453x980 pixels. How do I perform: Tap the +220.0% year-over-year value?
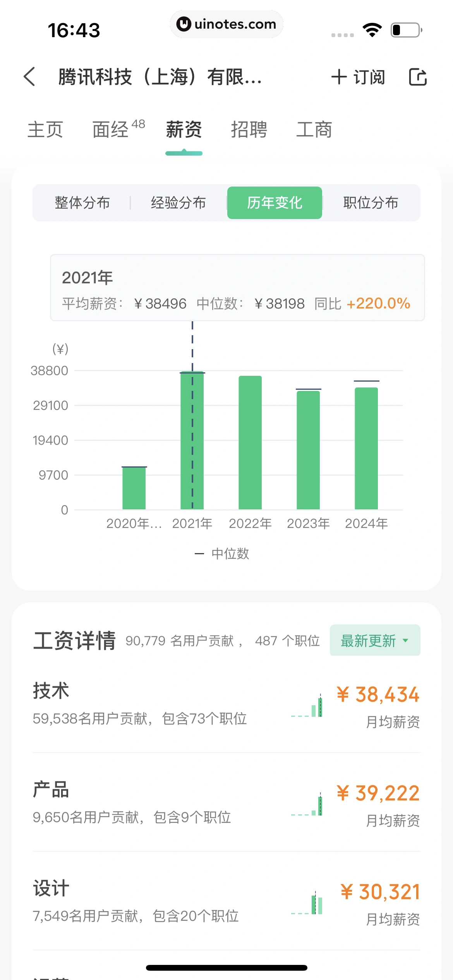coord(378,303)
